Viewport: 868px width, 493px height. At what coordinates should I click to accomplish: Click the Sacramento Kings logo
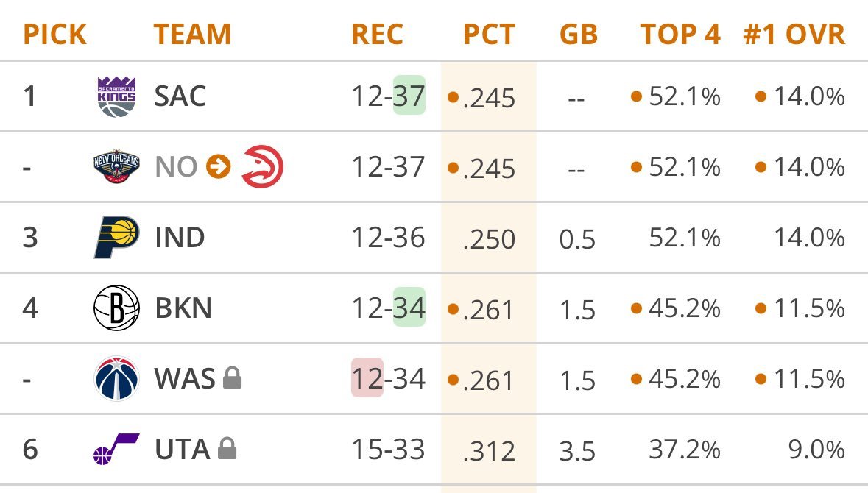[116, 96]
